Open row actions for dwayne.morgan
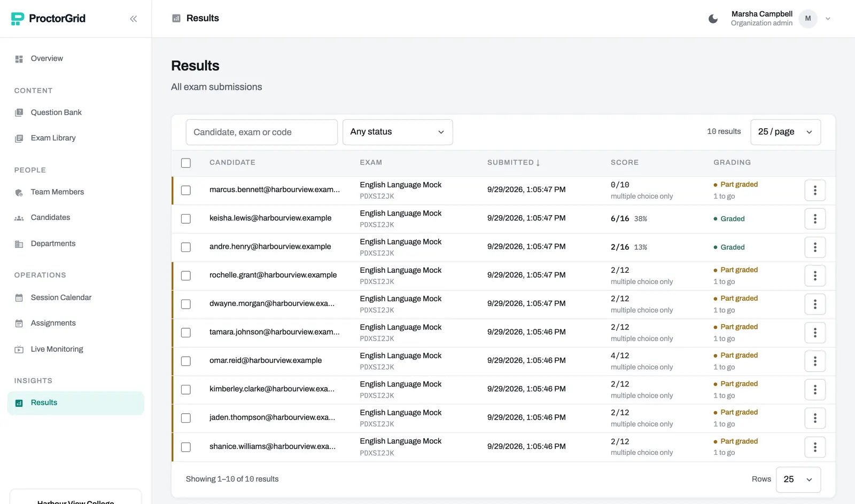 coord(815,304)
